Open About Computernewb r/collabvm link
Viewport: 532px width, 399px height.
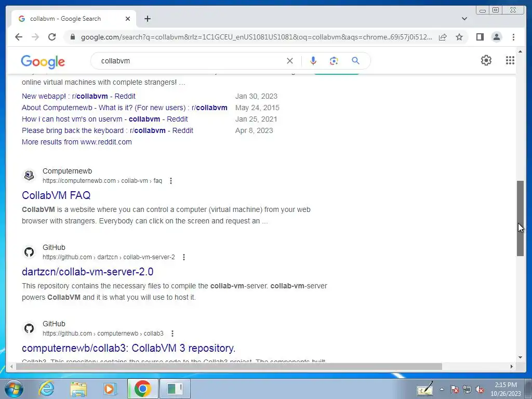click(125, 108)
